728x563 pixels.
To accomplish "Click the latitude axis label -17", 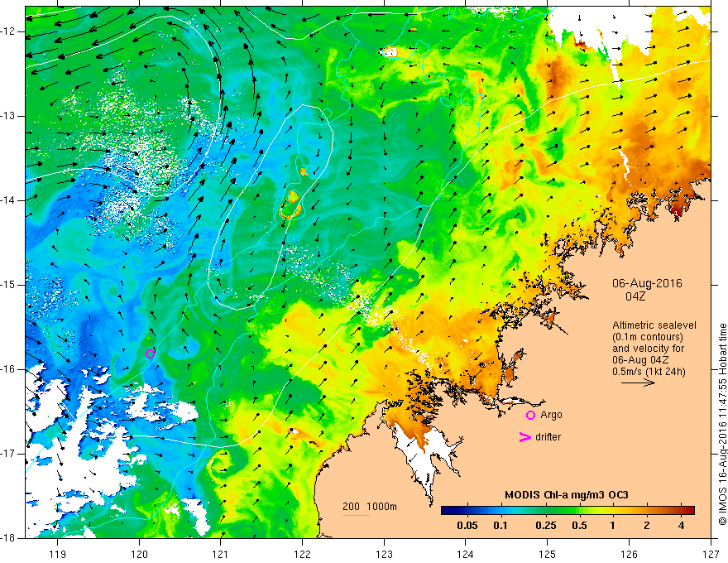I will tap(8, 454).
